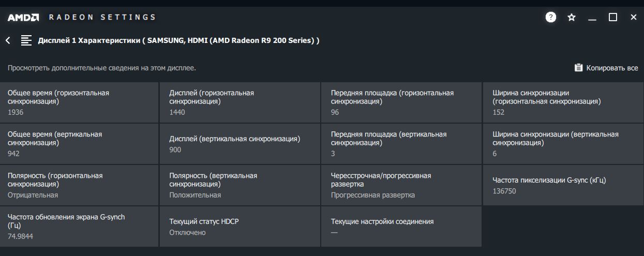Select the horizontal display tile showing 1440
Viewport: 644px width, 256px height.
pyautogui.click(x=240, y=102)
